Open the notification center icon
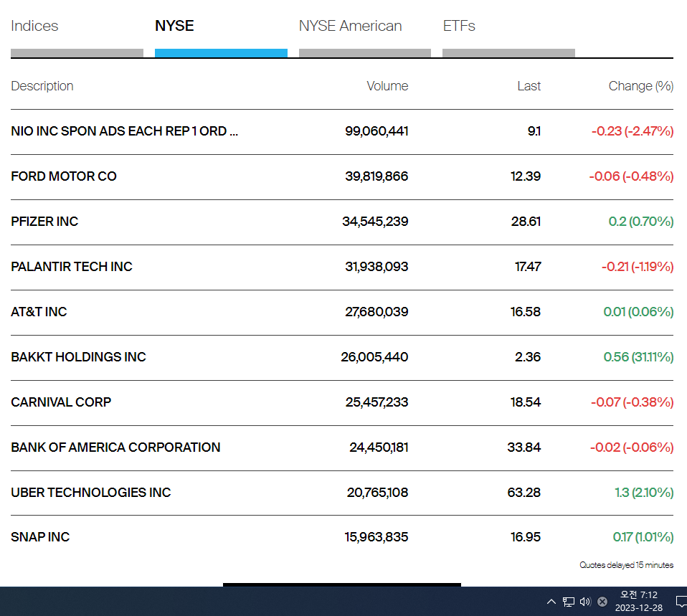This screenshot has height=616, width=687. pos(681,602)
